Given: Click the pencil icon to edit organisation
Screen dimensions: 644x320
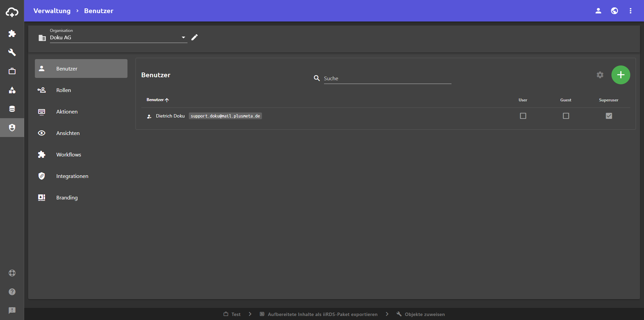Looking at the screenshot, I should tap(195, 37).
